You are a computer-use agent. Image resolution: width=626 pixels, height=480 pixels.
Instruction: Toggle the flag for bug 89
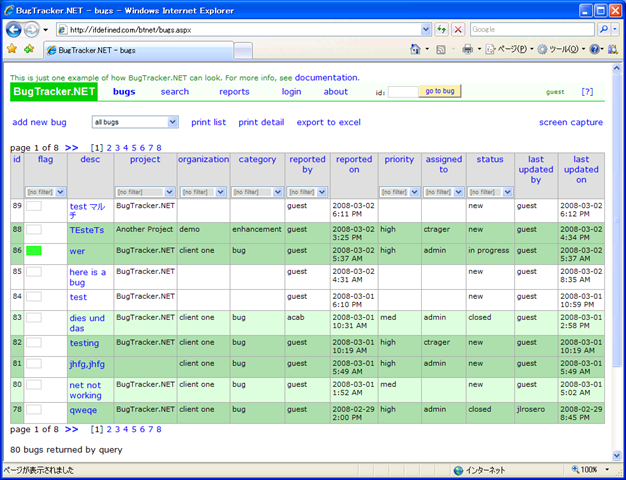(x=34, y=206)
